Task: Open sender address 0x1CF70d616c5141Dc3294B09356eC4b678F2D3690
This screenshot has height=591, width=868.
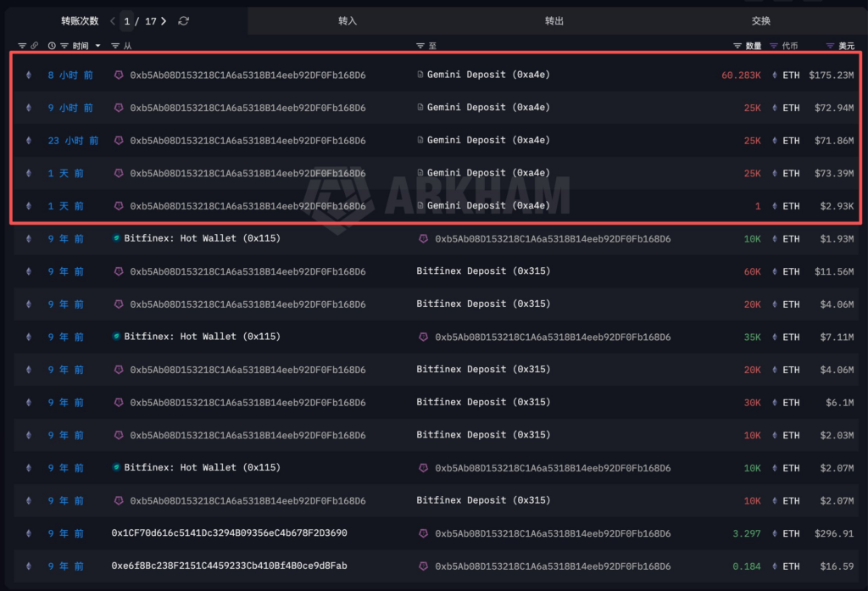Action: pos(229,532)
